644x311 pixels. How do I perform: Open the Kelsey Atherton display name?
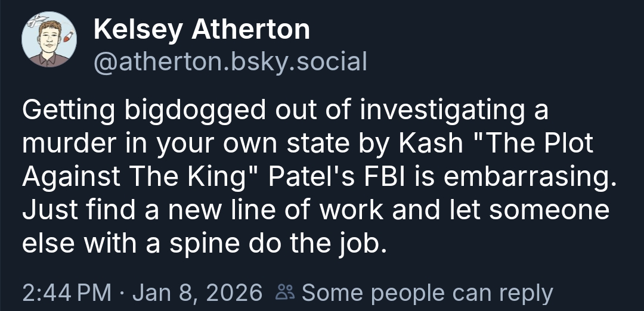[202, 29]
